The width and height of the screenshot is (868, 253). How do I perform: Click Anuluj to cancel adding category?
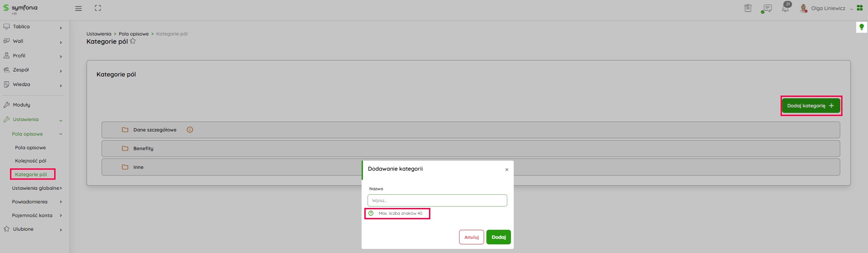pyautogui.click(x=471, y=237)
